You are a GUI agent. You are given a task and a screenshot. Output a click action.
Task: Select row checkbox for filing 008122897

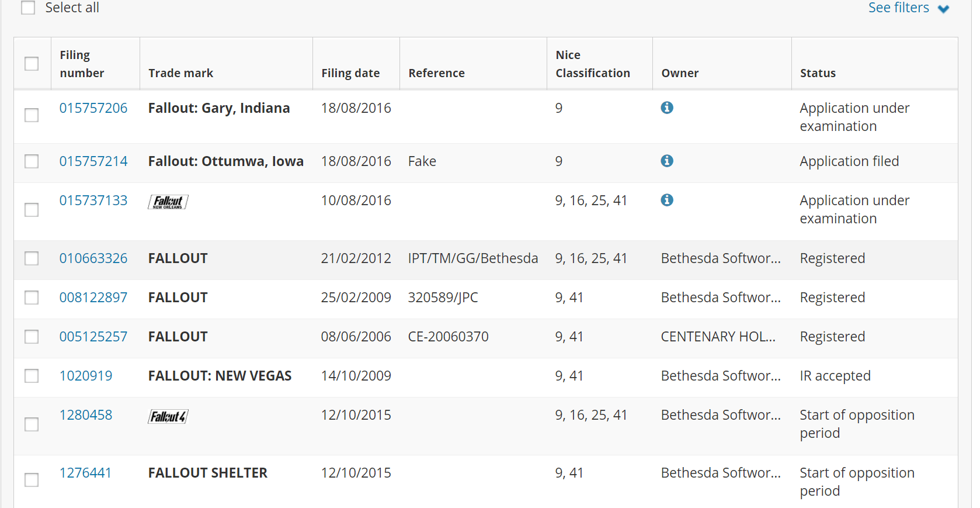32,298
